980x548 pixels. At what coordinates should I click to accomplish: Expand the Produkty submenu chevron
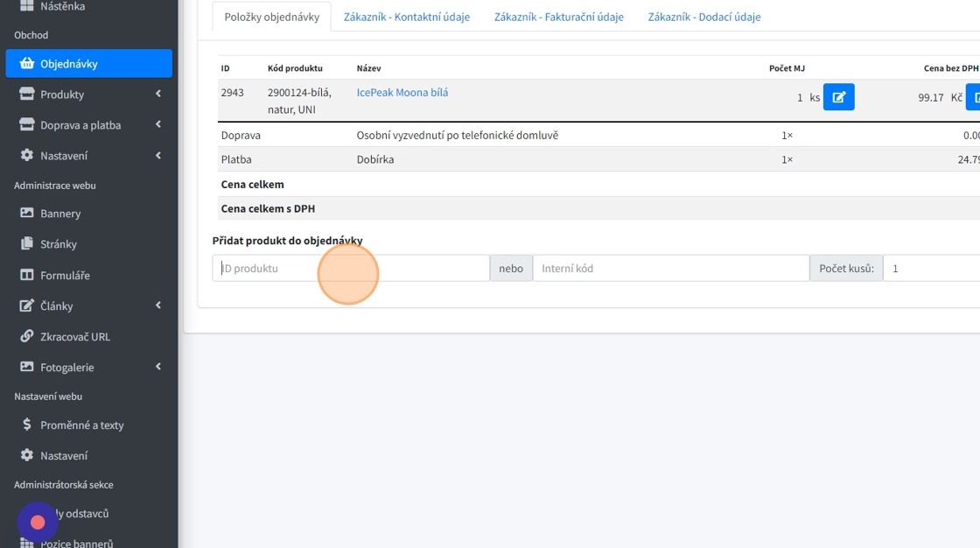pyautogui.click(x=158, y=95)
